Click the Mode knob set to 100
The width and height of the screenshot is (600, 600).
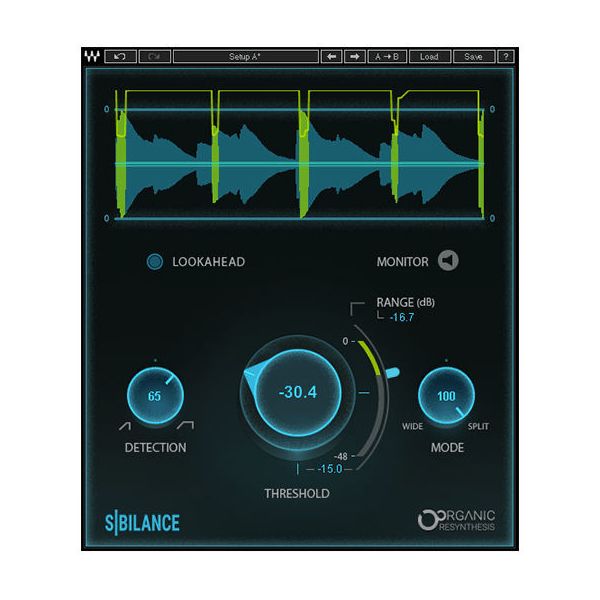[x=446, y=396]
